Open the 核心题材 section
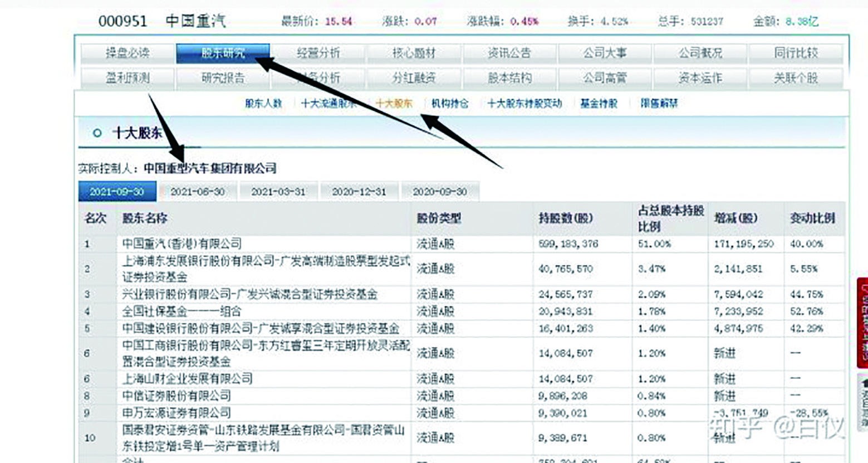 point(414,53)
